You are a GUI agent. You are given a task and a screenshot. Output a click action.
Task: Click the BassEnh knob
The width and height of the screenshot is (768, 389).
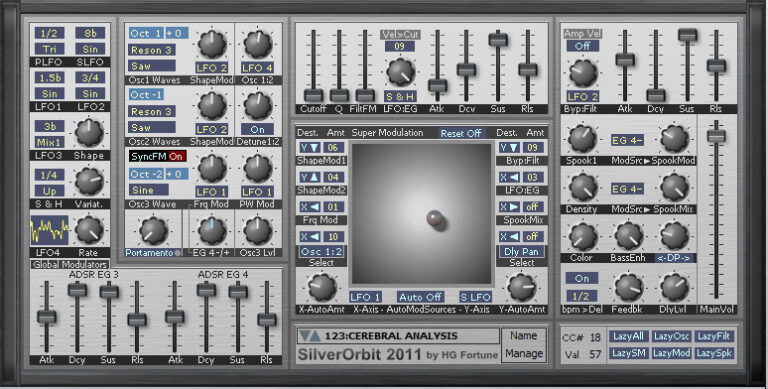[x=628, y=236]
